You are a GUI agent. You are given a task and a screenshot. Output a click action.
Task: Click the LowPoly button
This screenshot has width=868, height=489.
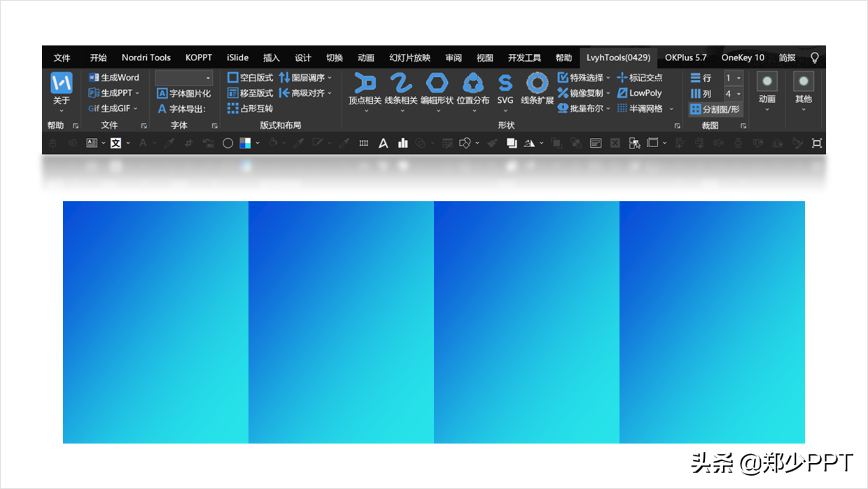tap(640, 93)
